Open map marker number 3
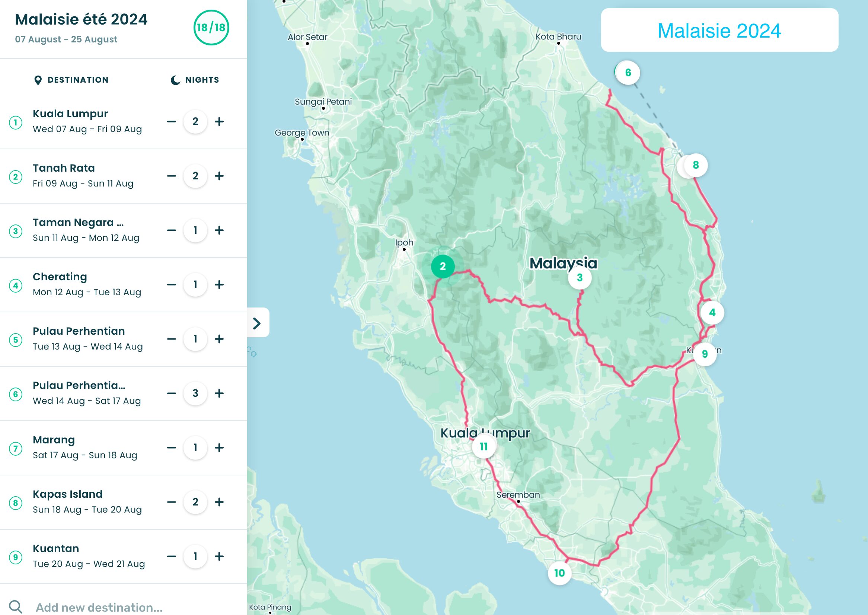The image size is (868, 615). coord(579,278)
